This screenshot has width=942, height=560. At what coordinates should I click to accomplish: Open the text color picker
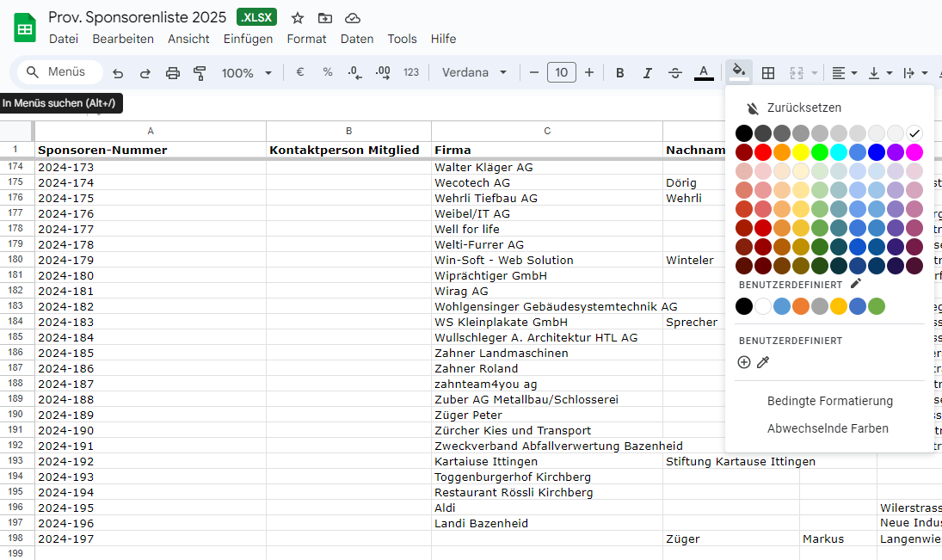click(x=704, y=73)
